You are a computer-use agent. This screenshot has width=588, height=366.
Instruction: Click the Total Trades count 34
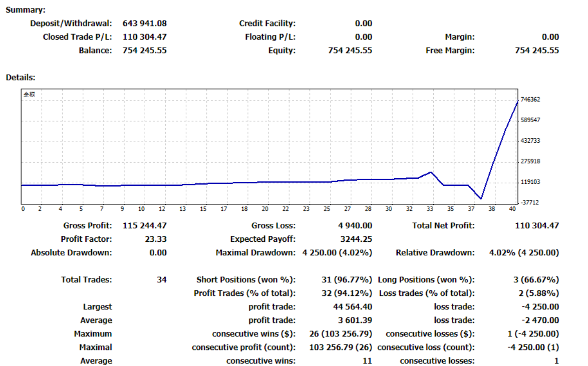pyautogui.click(x=161, y=280)
